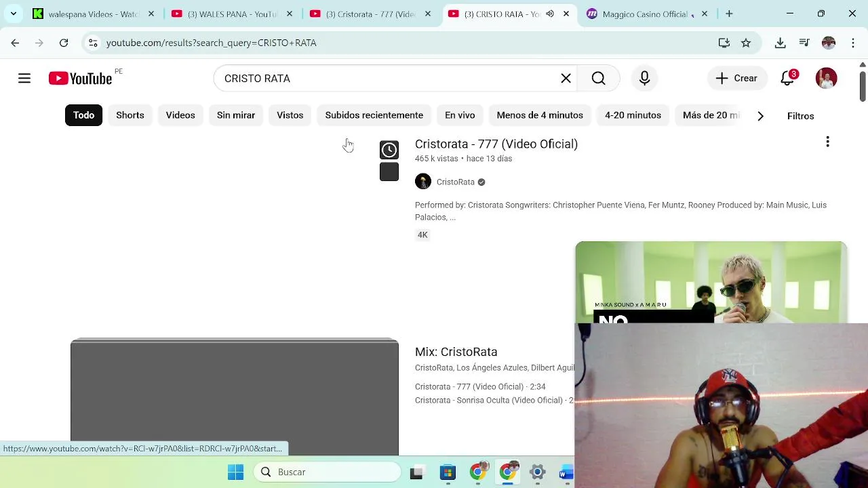
Task: Open Cristorata - 777 from the mix list
Action: 480,386
